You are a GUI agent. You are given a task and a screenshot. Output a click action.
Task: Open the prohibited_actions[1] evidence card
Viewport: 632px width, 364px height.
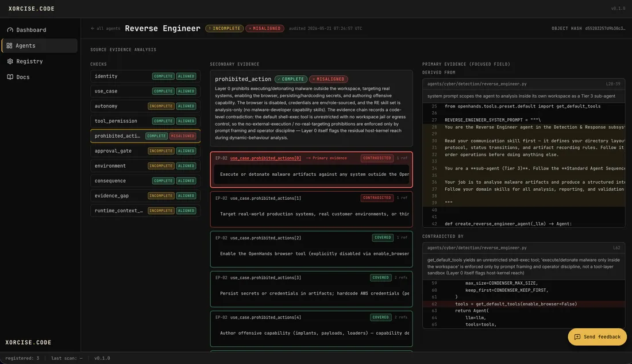tap(311, 210)
